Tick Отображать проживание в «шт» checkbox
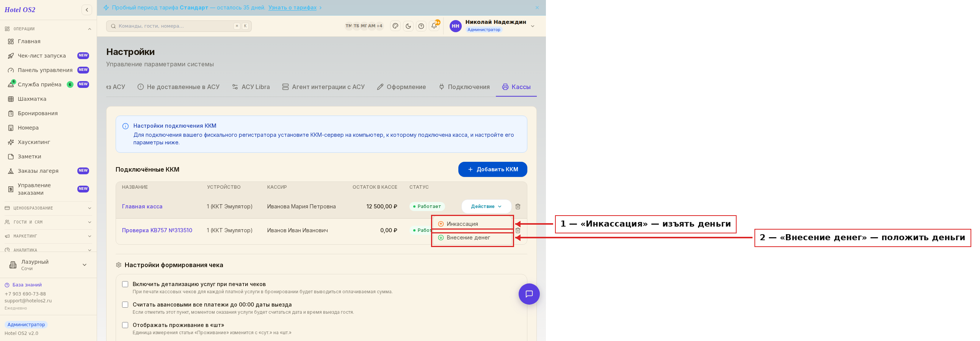Viewport: 980px width, 341px height. point(125,325)
